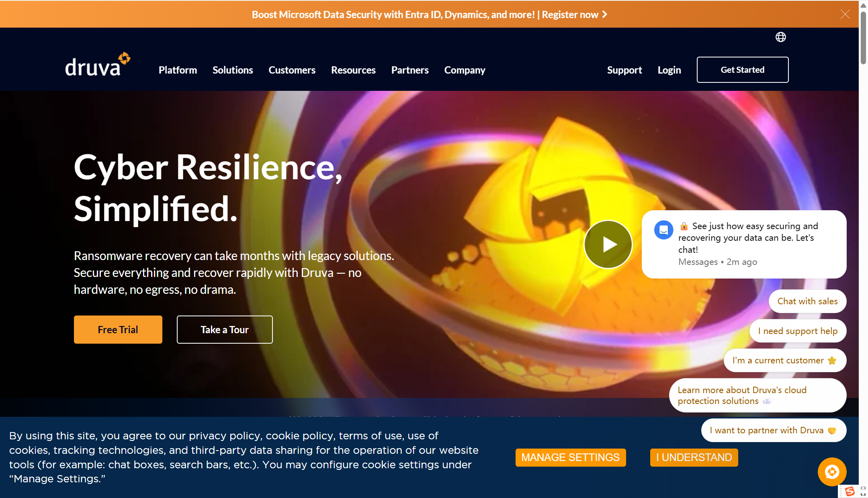Screen dimensions: 868x498
Task: Click the blue chat message avatar icon
Action: (x=663, y=230)
